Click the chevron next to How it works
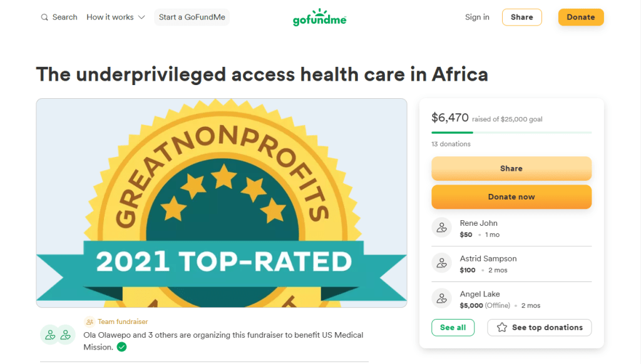 coord(141,18)
